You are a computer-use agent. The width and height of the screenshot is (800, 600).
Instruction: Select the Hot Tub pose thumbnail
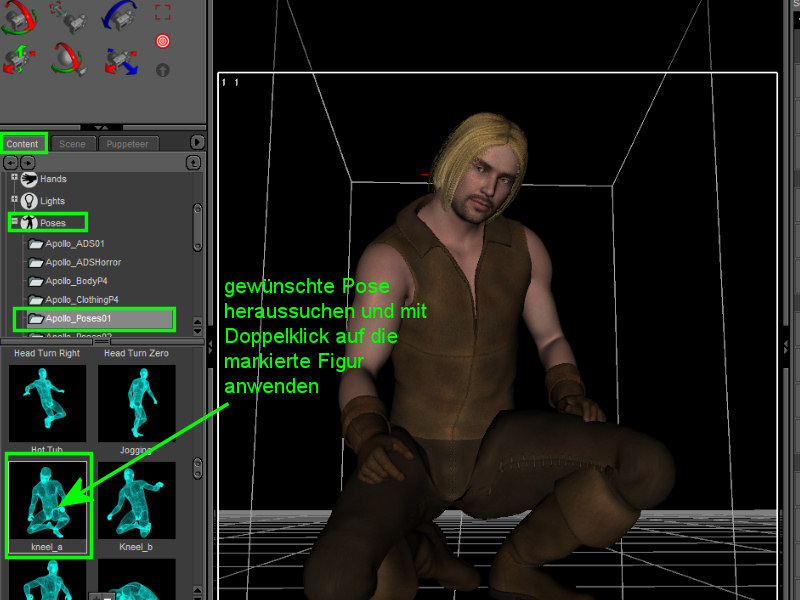coord(47,403)
